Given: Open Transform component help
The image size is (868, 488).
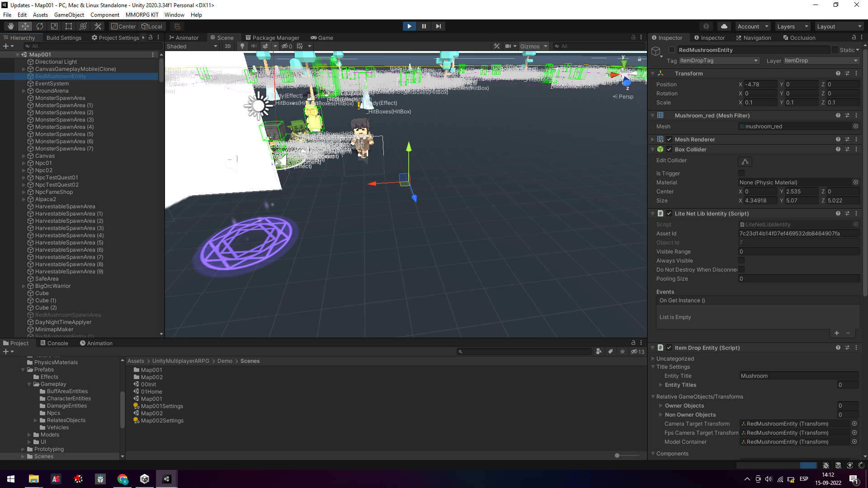Looking at the screenshot, I should [x=838, y=73].
